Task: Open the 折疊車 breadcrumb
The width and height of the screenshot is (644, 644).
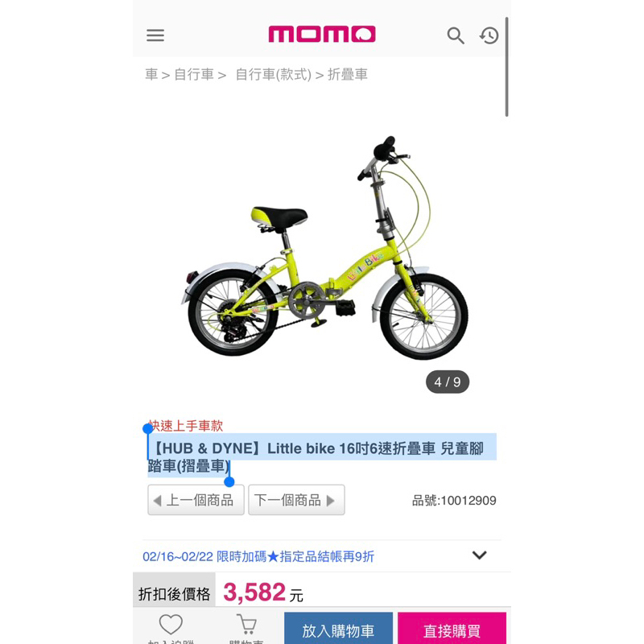Action: pyautogui.click(x=348, y=74)
